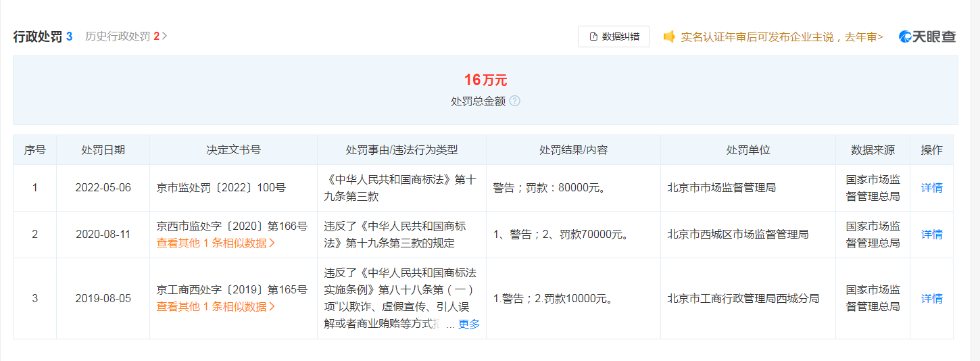Viewport: 980px width, 361px height.
Task: Open 详情 for the 2019-08-05 penalty
Action: (931, 298)
